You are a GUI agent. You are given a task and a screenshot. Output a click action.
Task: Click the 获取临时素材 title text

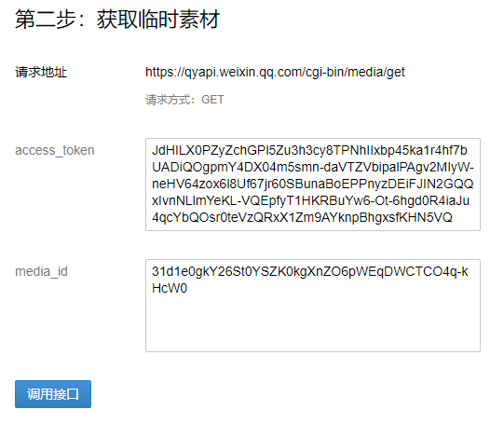click(x=158, y=20)
